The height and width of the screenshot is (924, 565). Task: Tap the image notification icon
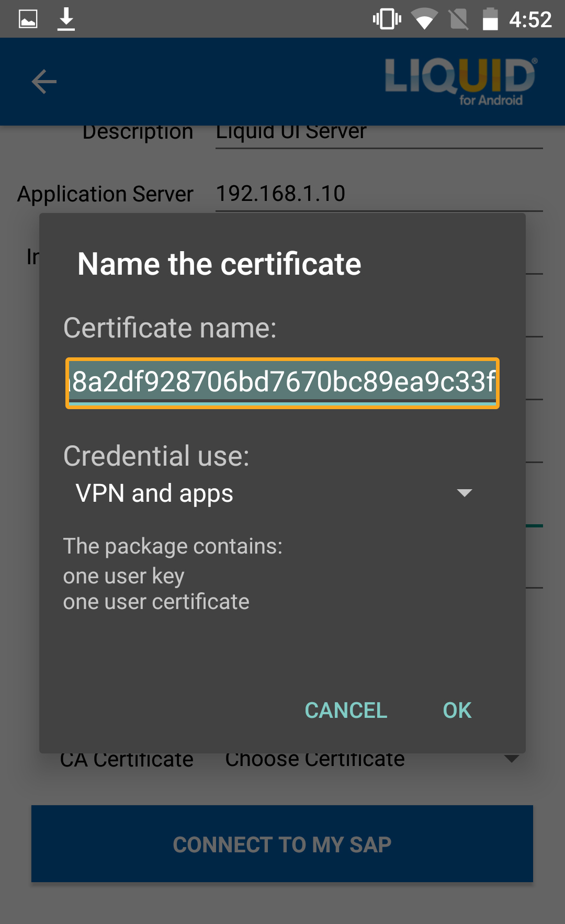(x=28, y=19)
